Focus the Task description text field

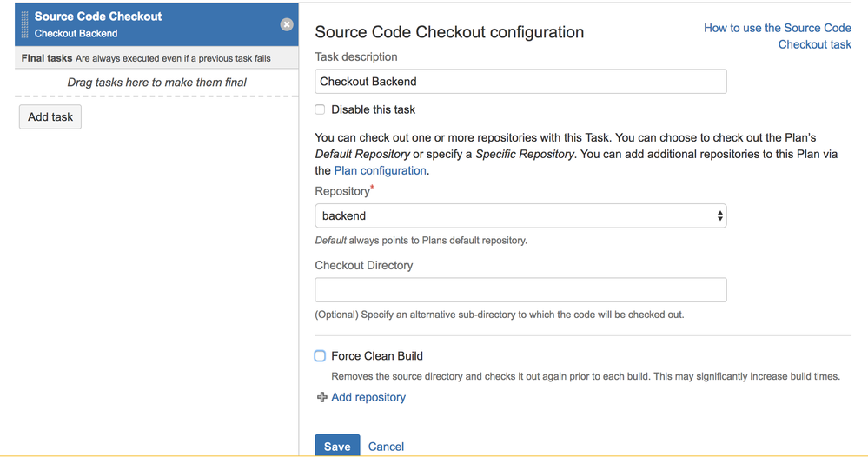(520, 82)
